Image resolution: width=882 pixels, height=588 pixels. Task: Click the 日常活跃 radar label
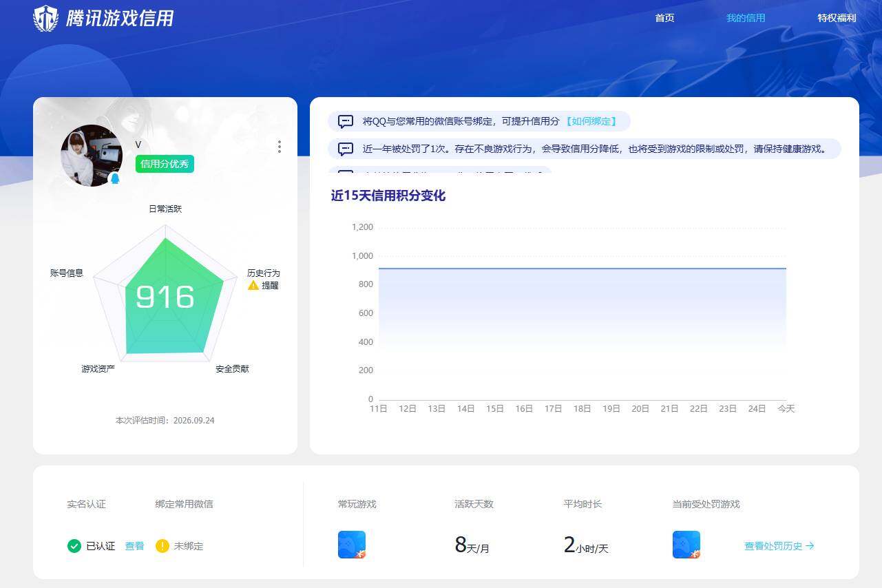(165, 209)
